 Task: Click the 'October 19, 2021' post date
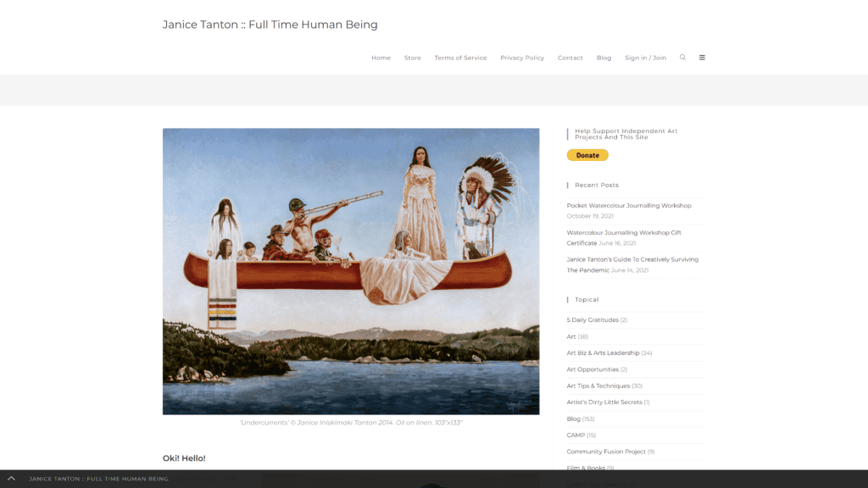point(590,216)
